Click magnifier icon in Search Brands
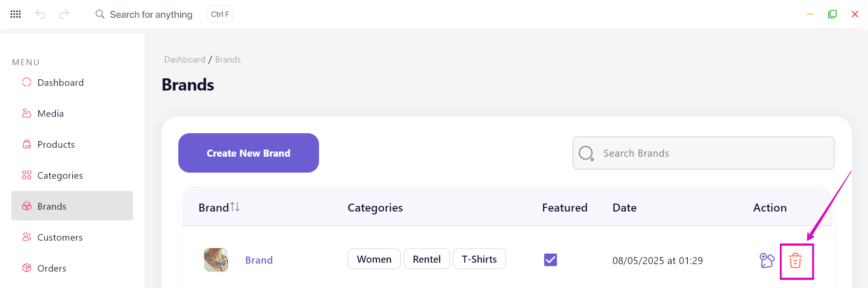 pyautogui.click(x=586, y=153)
